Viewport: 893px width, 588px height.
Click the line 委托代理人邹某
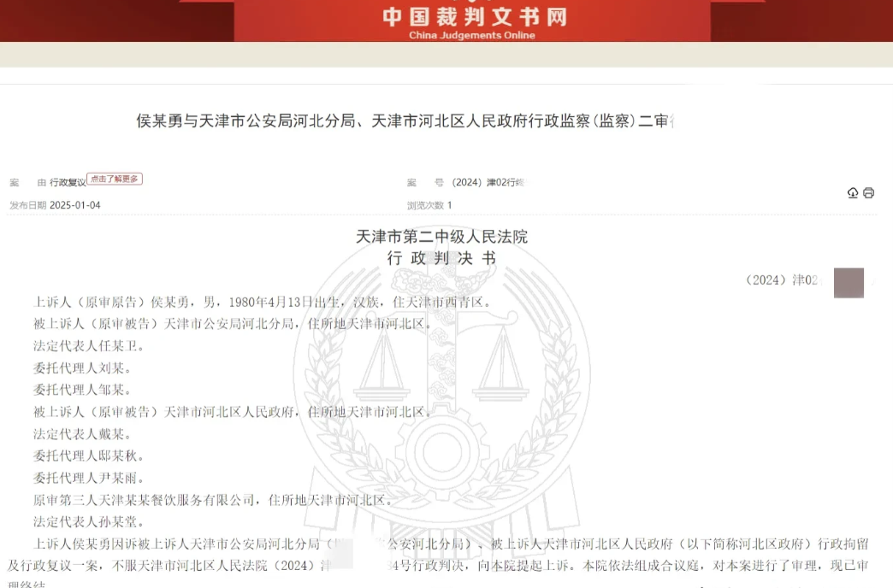(x=83, y=390)
